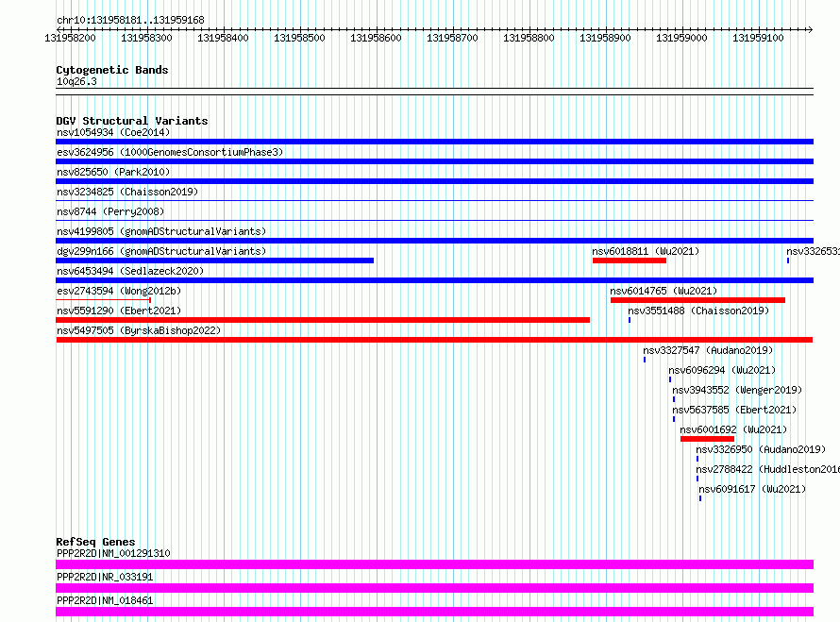Screen dimensions: 840x622
Task: Select the cut-off nsv332653 label at right edge
Action: point(813,251)
